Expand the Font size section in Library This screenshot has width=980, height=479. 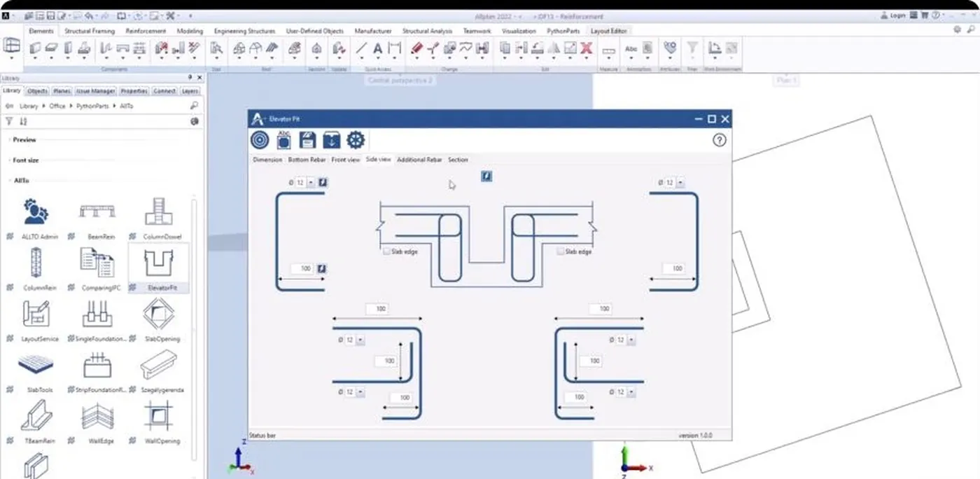[x=25, y=160]
